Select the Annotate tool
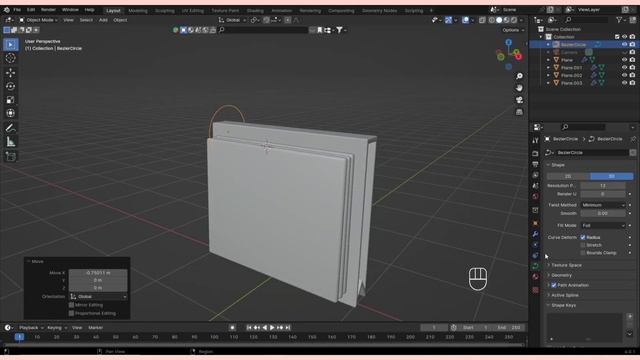Screen dimensions: 640x360 11,128
